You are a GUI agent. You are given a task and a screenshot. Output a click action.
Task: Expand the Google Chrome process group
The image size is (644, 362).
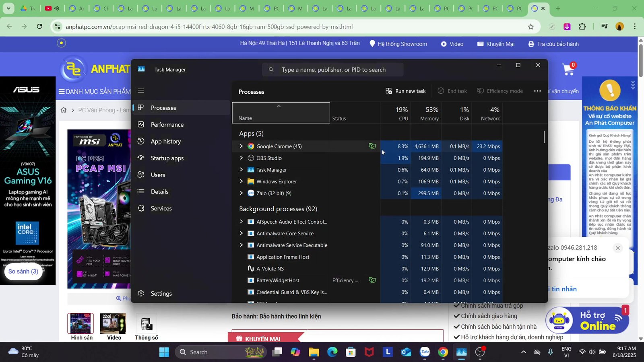coord(241,146)
